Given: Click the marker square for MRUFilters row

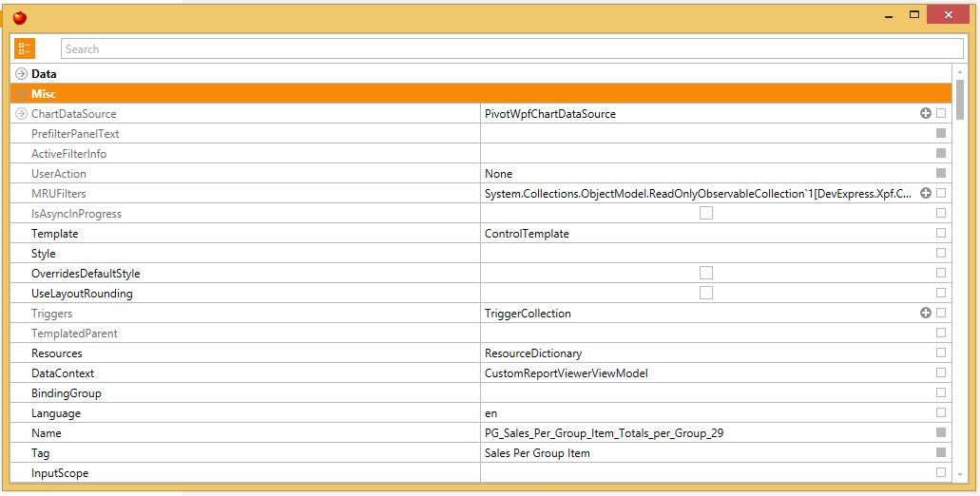Looking at the screenshot, I should click(x=941, y=193).
